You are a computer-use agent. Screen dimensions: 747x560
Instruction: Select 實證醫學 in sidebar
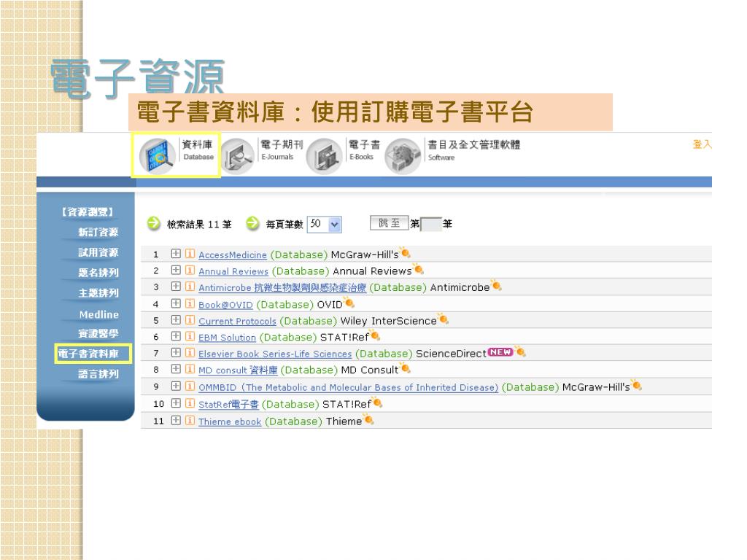[x=98, y=333]
